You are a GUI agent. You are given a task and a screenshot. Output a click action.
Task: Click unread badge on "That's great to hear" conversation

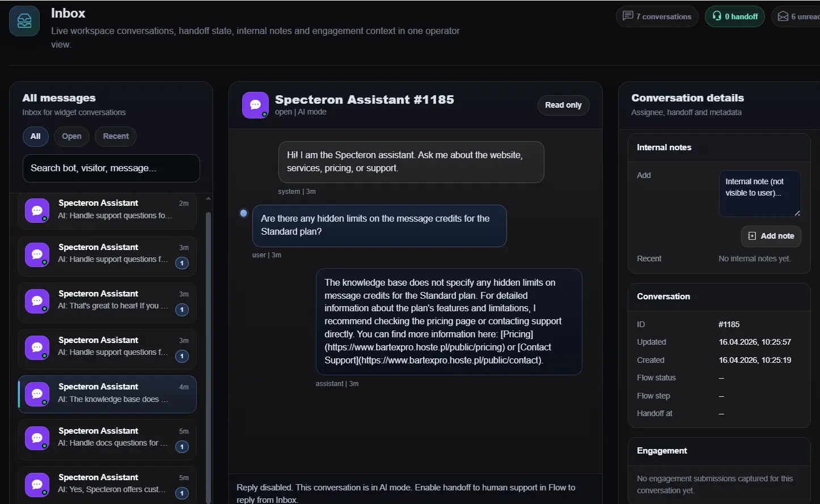(x=182, y=310)
